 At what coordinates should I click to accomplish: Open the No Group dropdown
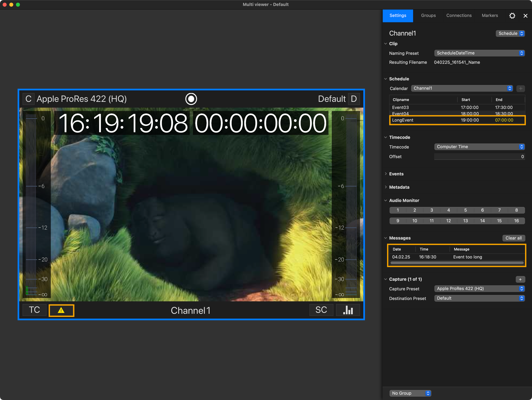tap(410, 393)
